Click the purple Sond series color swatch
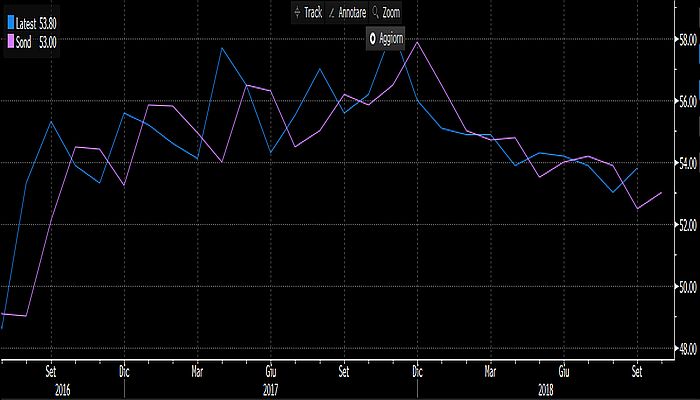The width and height of the screenshot is (700, 400). [x=10, y=42]
